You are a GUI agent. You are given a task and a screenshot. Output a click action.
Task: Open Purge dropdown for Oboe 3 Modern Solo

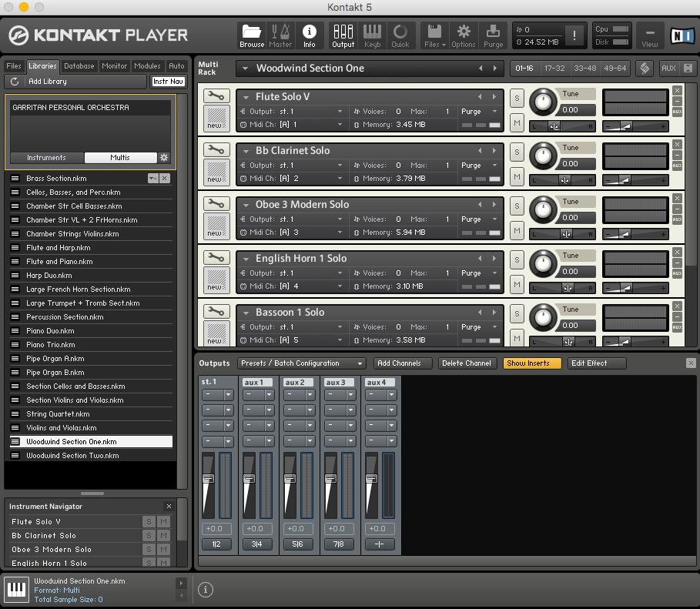pos(494,219)
